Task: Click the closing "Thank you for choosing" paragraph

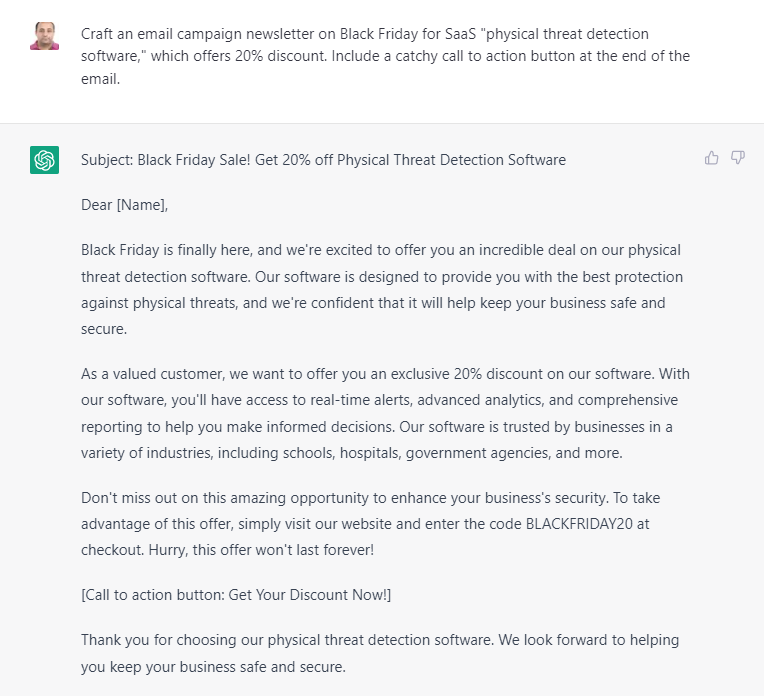Action: 380,653
